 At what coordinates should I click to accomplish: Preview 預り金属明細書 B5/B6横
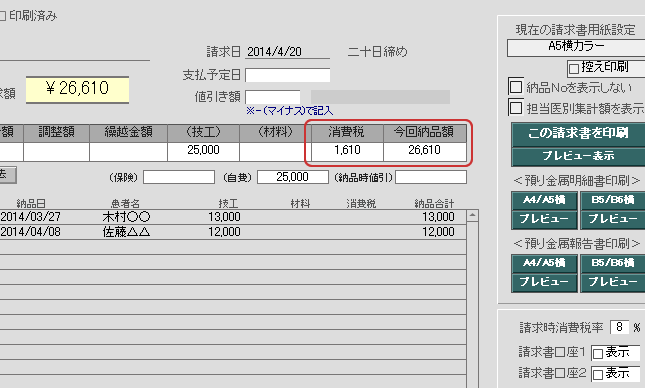tap(613, 219)
